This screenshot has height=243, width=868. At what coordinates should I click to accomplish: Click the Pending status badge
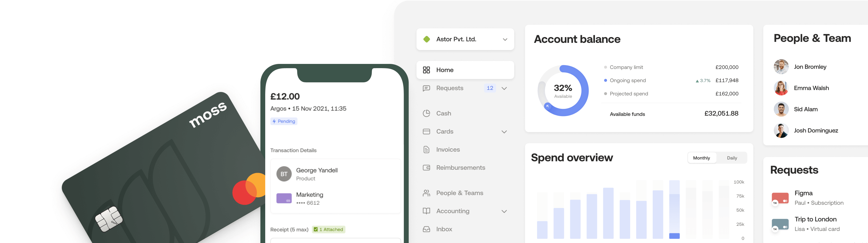(x=284, y=121)
